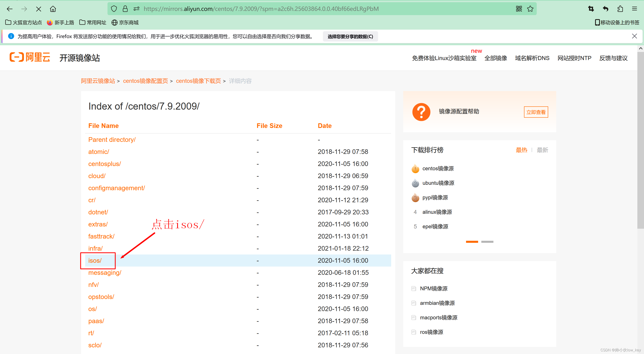This screenshot has height=354, width=644.
Task: Go to 阿里云镜像站 breadcrumb
Action: (x=98, y=81)
